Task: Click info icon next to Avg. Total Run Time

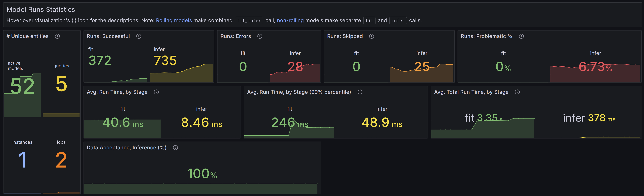Action: click(x=517, y=92)
